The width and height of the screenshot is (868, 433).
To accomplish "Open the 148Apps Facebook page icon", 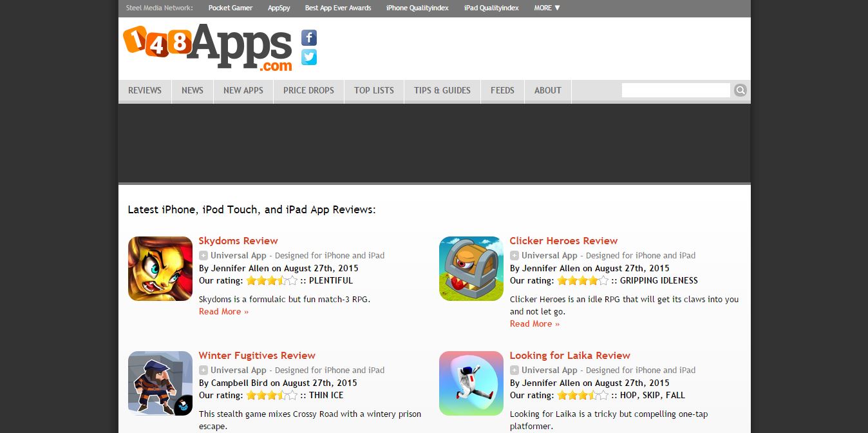I will click(309, 38).
